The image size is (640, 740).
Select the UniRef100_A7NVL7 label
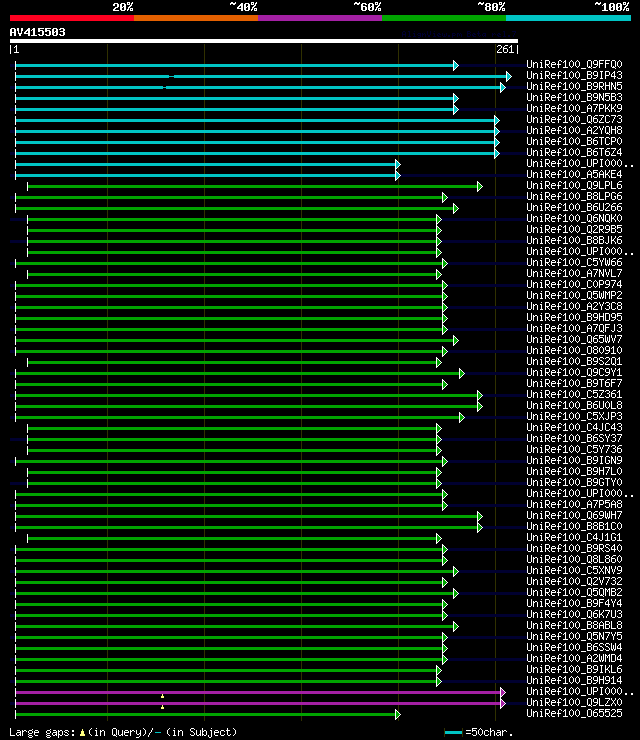pos(574,273)
